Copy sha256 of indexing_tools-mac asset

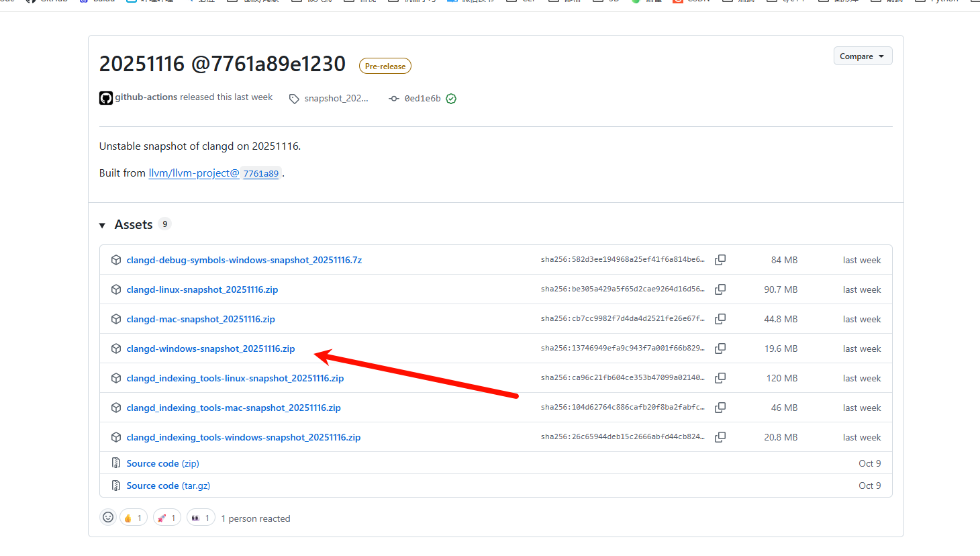(720, 408)
